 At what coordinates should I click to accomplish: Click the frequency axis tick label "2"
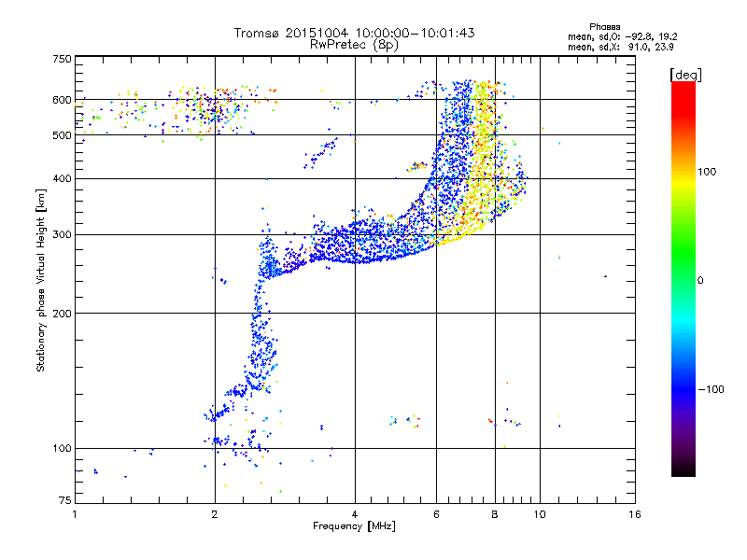[215, 514]
